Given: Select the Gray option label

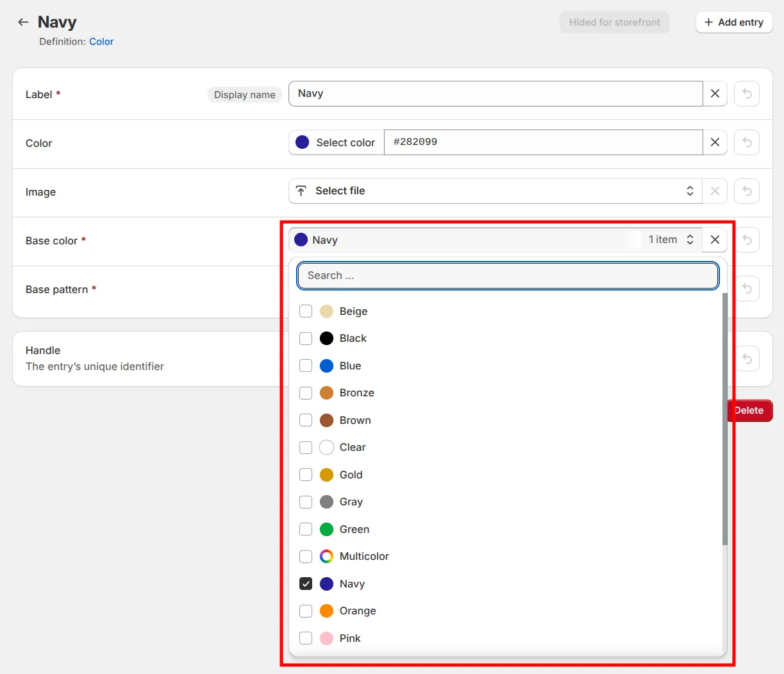Looking at the screenshot, I should (x=351, y=501).
